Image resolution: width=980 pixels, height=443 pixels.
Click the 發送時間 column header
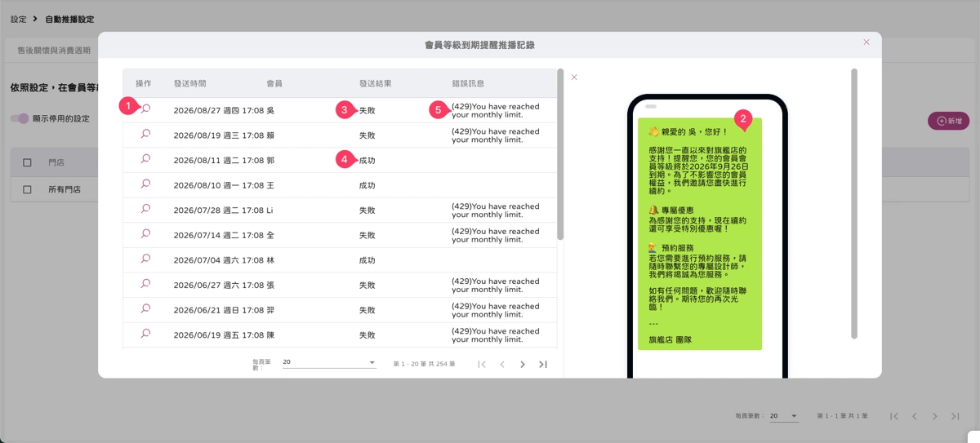[189, 83]
